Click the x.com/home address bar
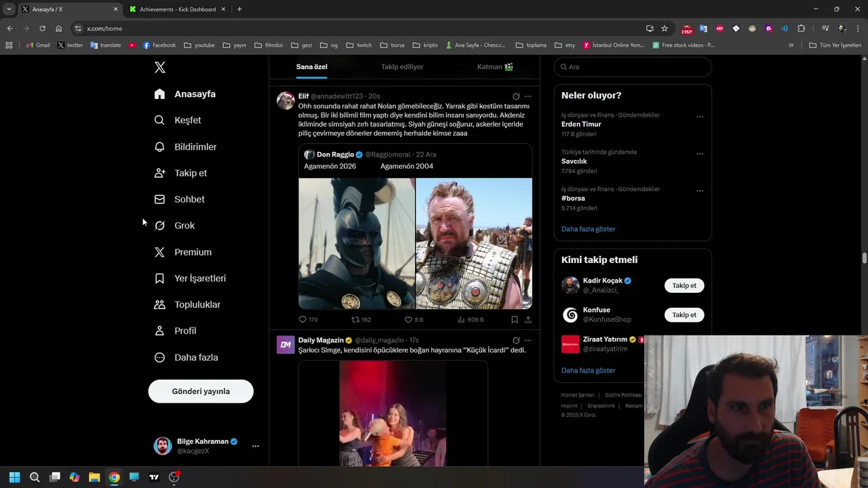This screenshot has height=488, width=868. click(x=359, y=28)
